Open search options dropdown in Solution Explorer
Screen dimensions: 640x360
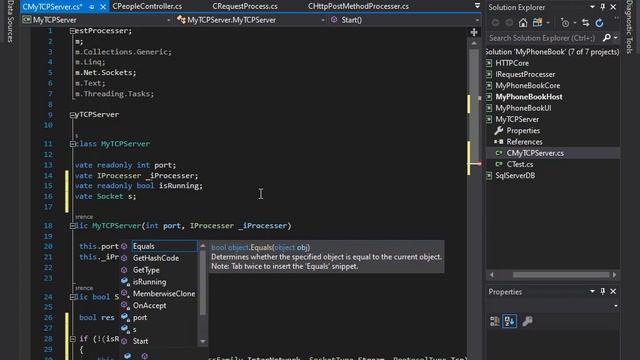pos(616,38)
